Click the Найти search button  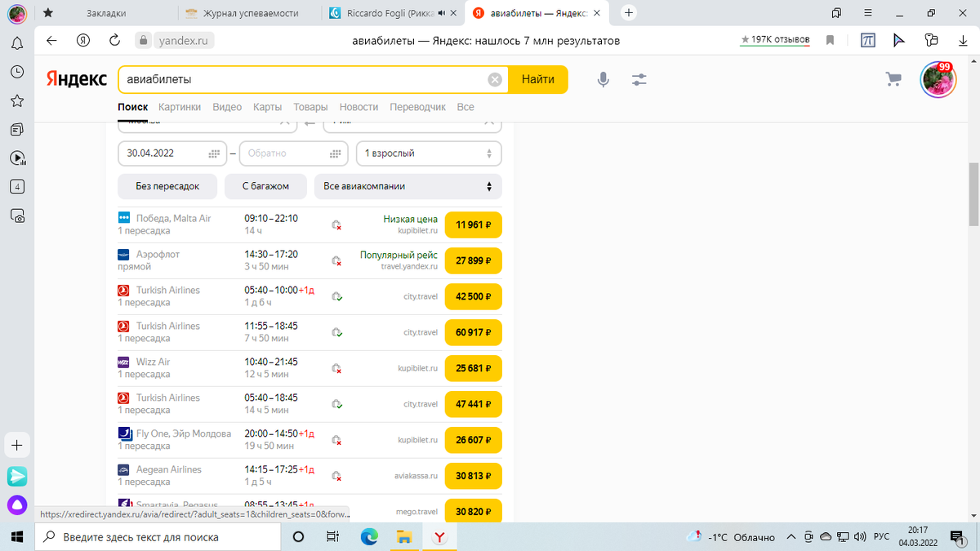(538, 79)
